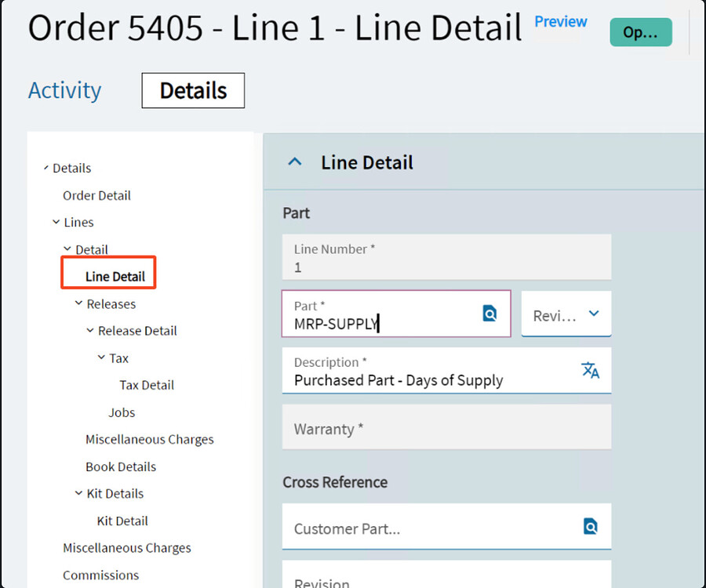
Task: Select Book Details from the tree
Action: click(x=121, y=466)
